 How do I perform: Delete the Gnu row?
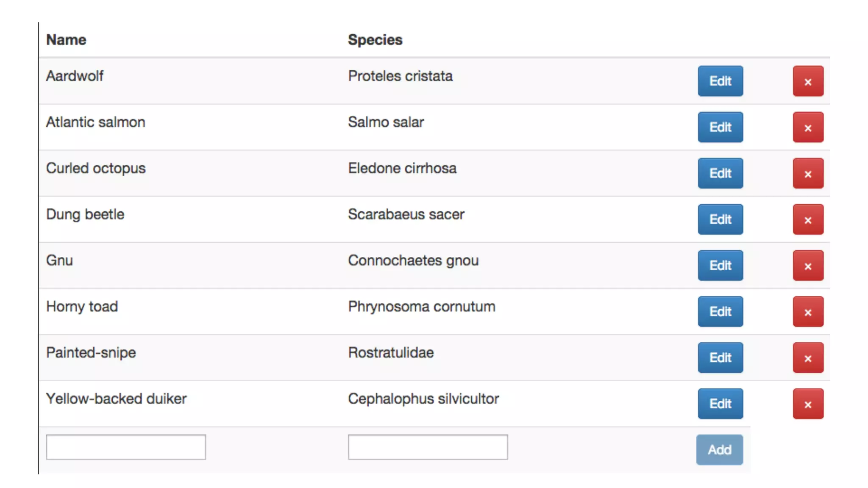pos(808,266)
